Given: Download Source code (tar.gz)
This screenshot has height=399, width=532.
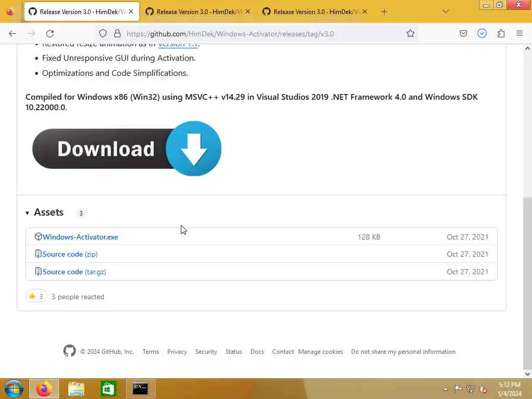Looking at the screenshot, I should (74, 272).
